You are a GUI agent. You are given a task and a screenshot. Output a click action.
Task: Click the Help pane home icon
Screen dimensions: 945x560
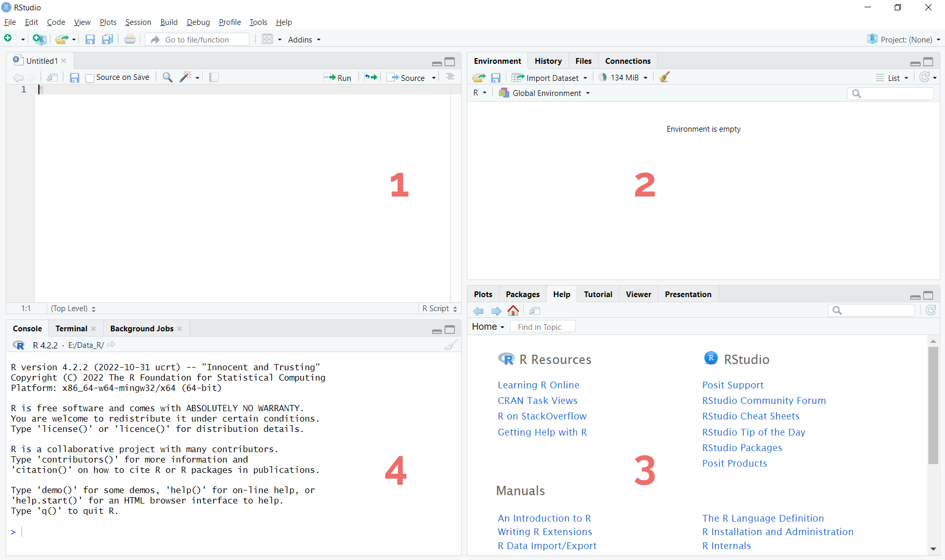point(513,311)
